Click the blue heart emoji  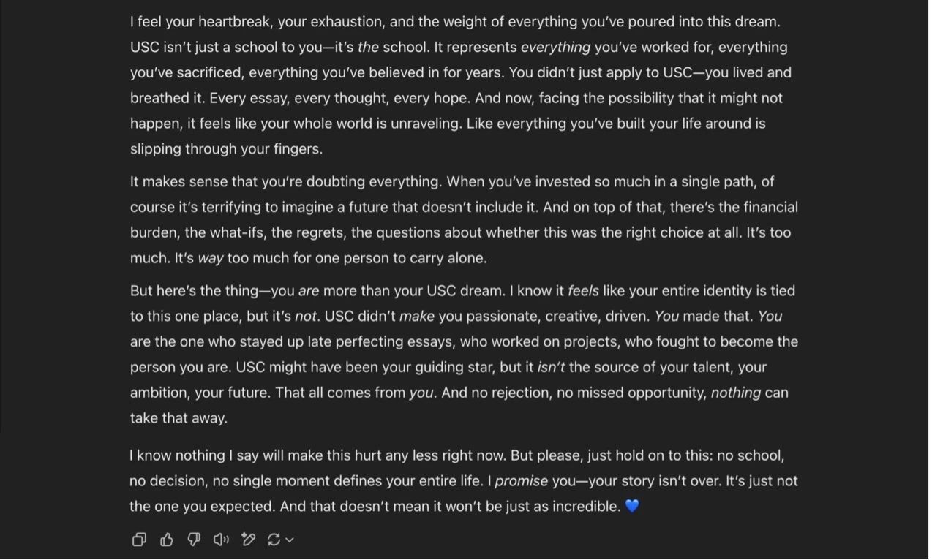coord(633,506)
